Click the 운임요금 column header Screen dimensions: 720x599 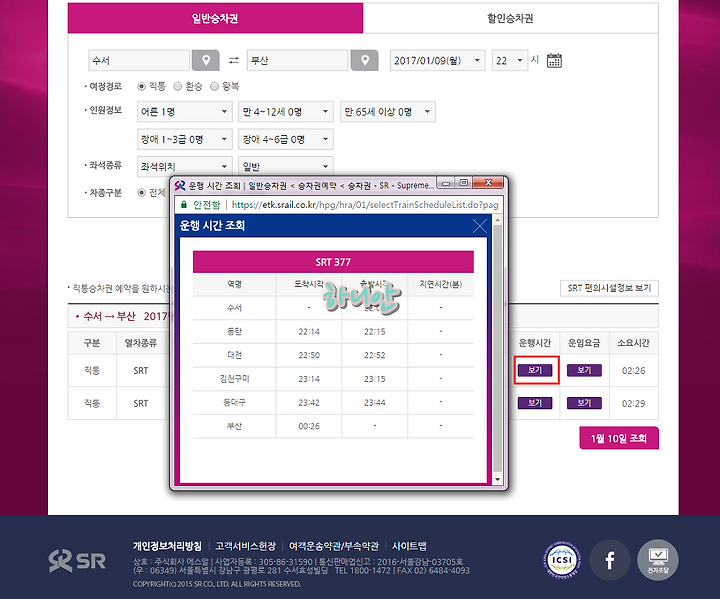584,343
